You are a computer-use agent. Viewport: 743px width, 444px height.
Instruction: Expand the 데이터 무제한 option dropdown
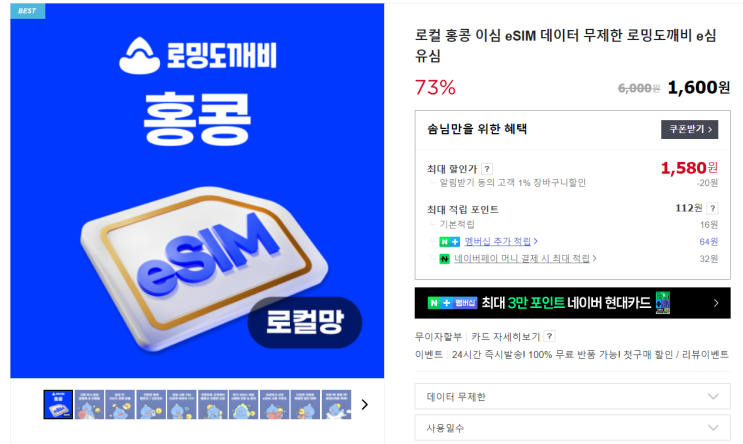pos(572,397)
